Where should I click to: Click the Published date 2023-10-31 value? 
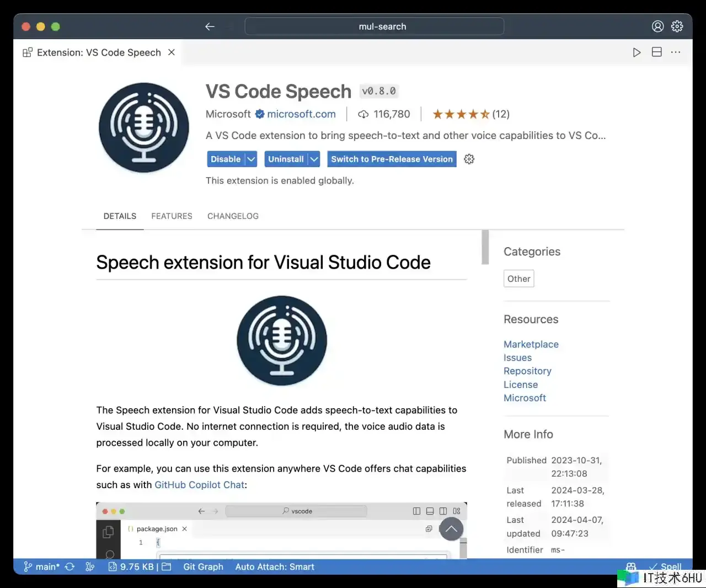576,467
